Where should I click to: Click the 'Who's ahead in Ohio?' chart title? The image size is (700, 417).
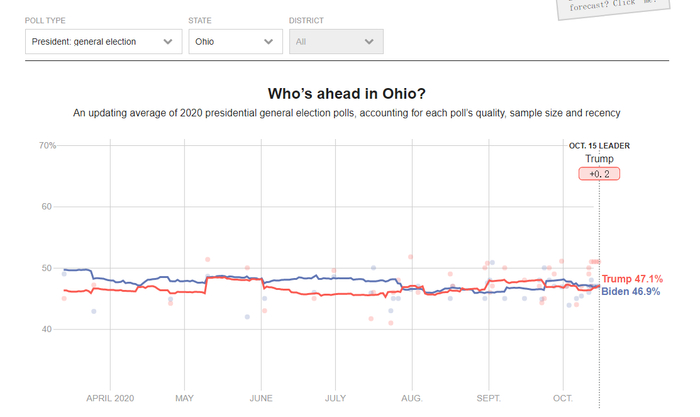(x=346, y=94)
